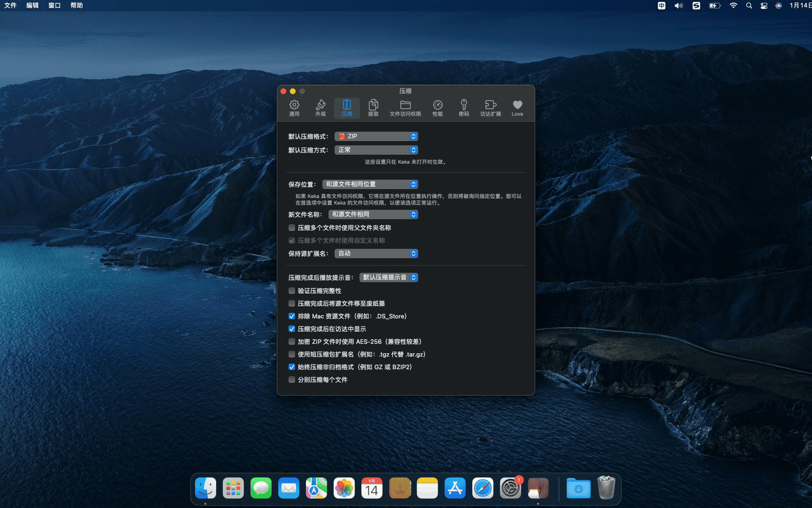812x508 pixels.
Task: Open the 压缩完成后播放提示音 dropdown
Action: pos(389,278)
